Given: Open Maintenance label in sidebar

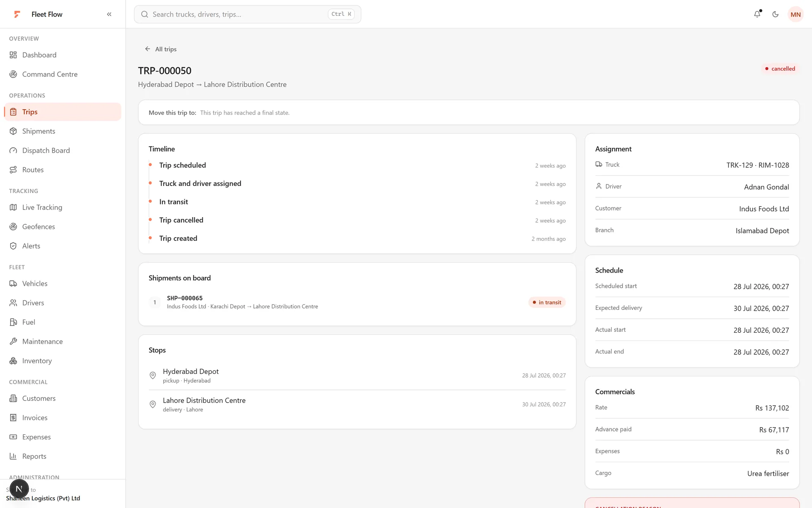Looking at the screenshot, I should pyautogui.click(x=42, y=342).
